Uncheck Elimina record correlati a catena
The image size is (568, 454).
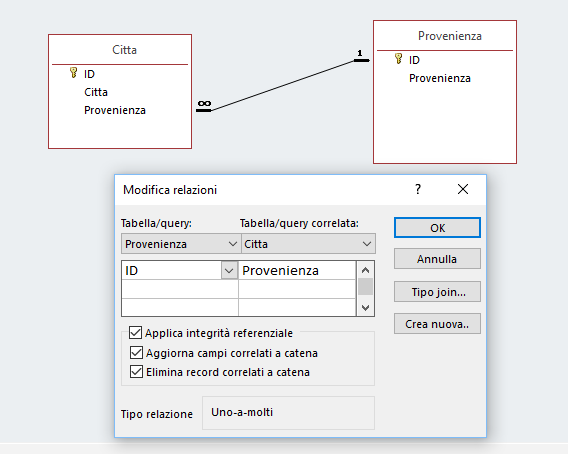point(136,371)
